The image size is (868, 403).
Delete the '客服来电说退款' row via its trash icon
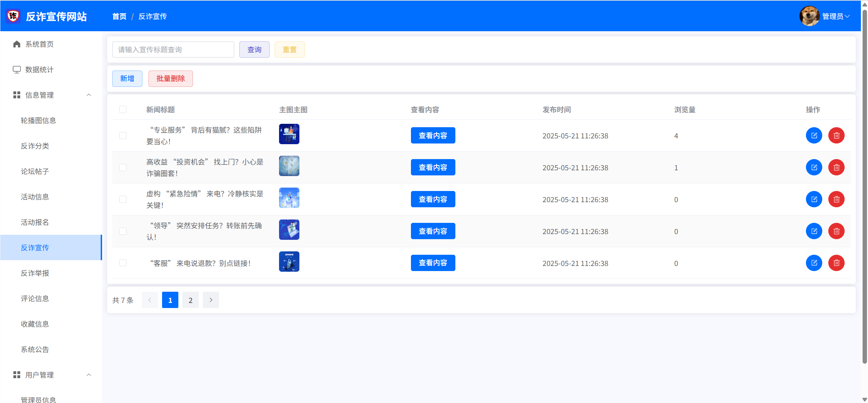[x=836, y=263]
